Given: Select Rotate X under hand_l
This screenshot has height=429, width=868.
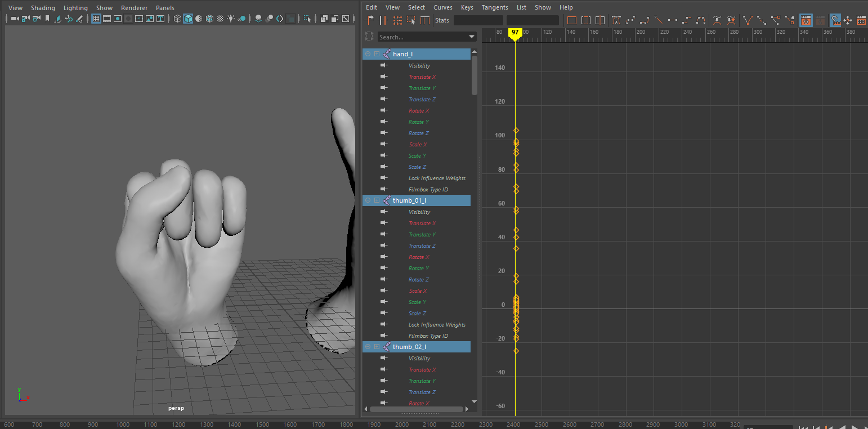Looking at the screenshot, I should tap(419, 111).
